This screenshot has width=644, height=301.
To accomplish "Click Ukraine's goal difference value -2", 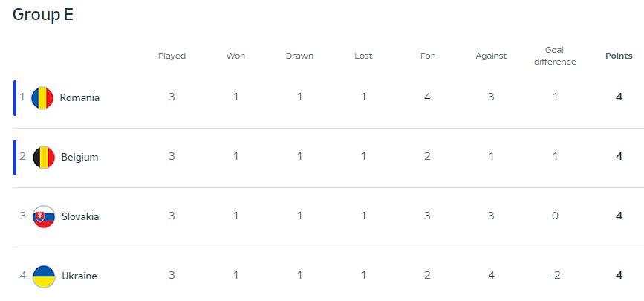I will (x=554, y=276).
